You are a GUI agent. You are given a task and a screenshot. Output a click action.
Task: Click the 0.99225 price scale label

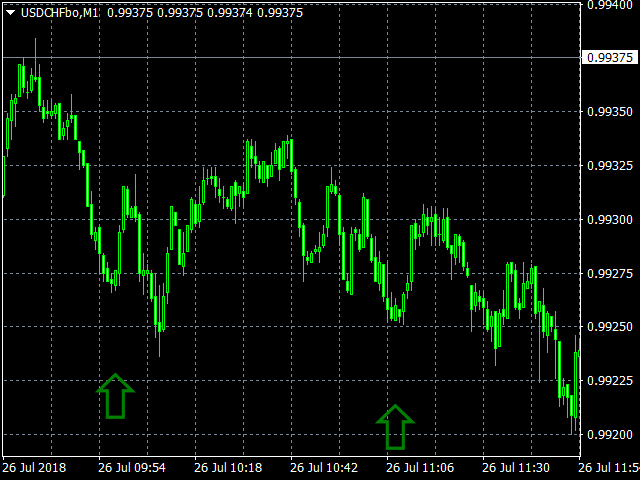610,380
